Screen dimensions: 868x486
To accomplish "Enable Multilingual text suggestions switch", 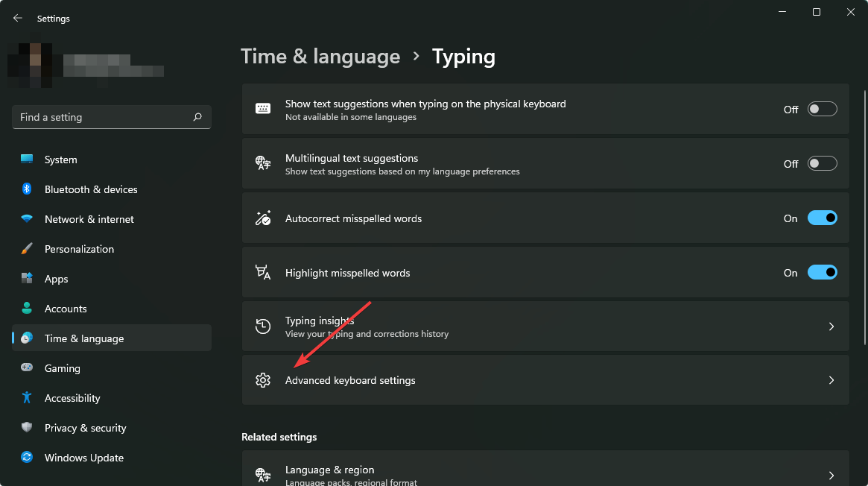I will click(x=822, y=163).
